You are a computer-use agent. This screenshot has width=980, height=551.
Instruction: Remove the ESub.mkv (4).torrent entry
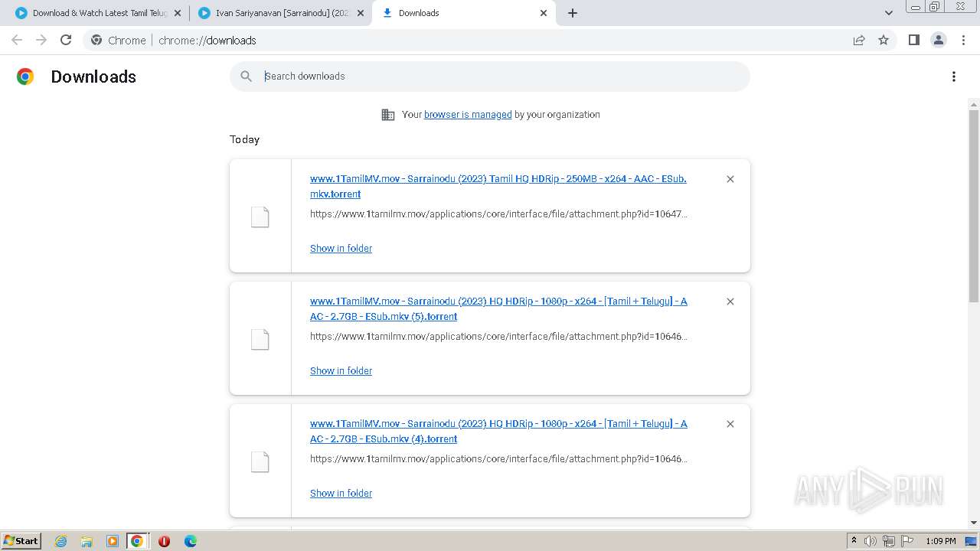coord(730,424)
